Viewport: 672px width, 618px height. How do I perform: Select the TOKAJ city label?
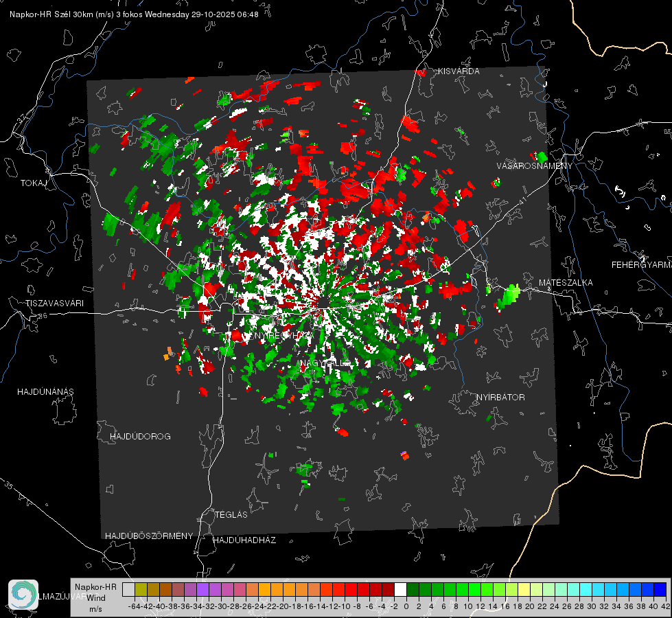click(x=34, y=183)
